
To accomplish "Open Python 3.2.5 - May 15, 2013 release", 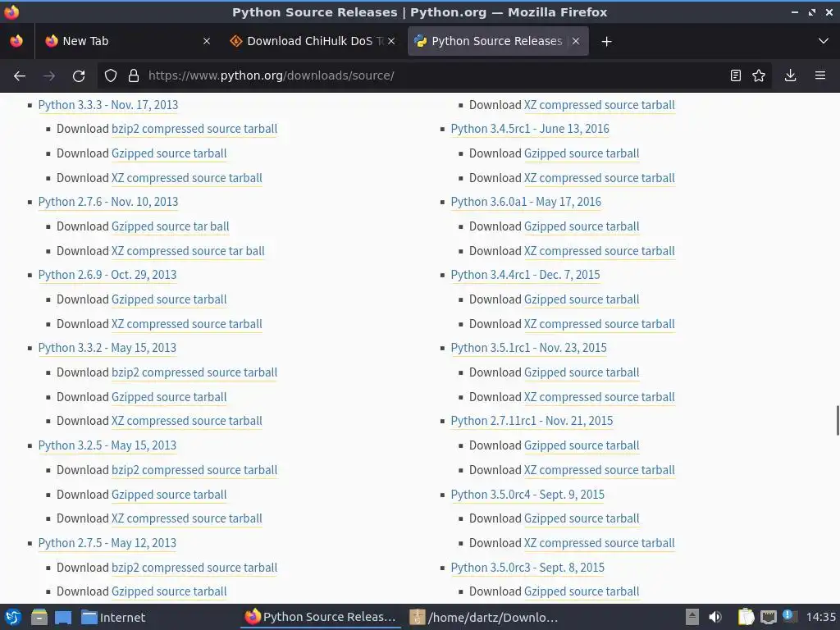I will 107,445.
